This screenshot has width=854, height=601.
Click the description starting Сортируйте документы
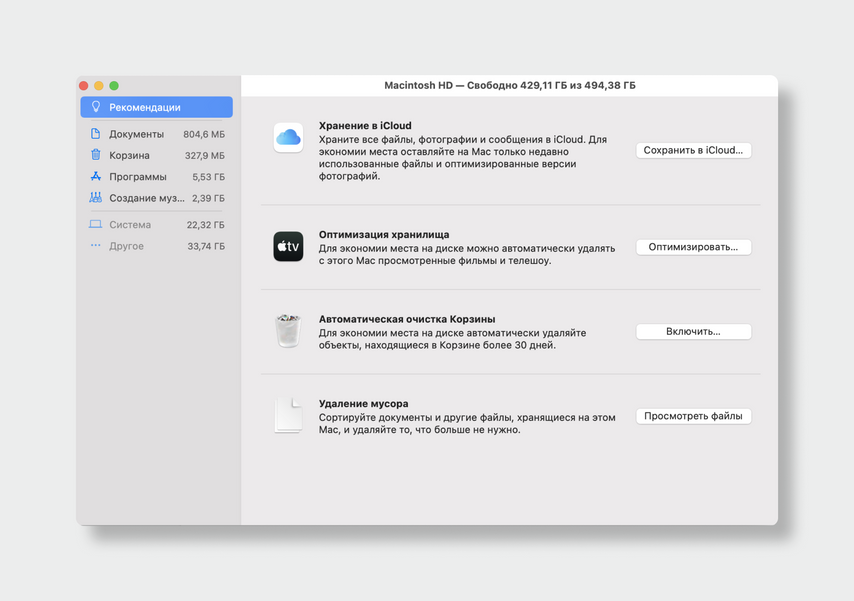[x=467, y=424]
